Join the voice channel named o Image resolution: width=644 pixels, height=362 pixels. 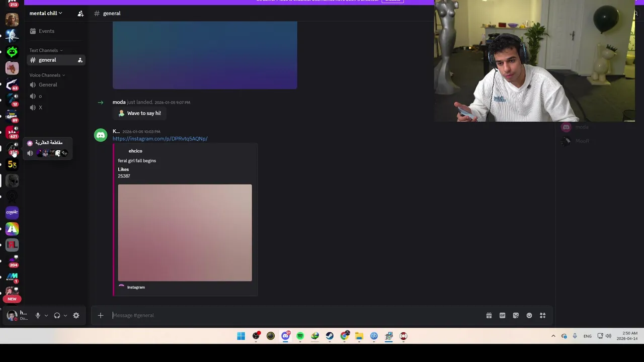click(x=40, y=96)
